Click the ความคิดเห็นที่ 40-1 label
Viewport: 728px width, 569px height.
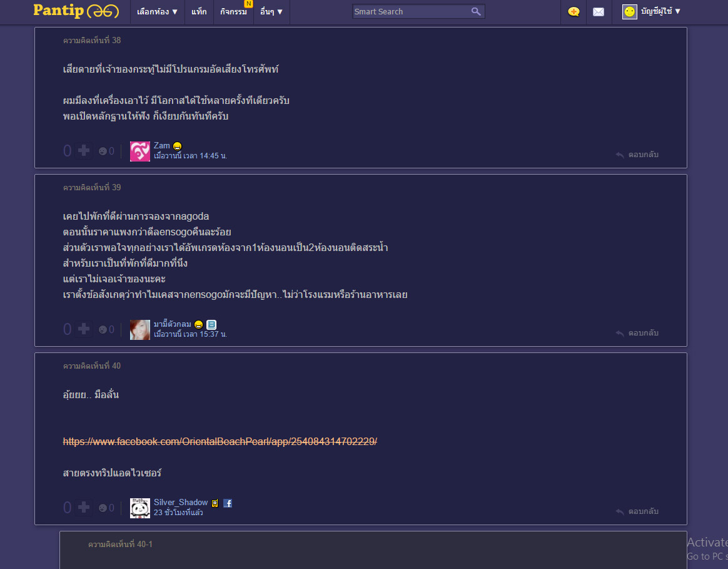pos(120,545)
